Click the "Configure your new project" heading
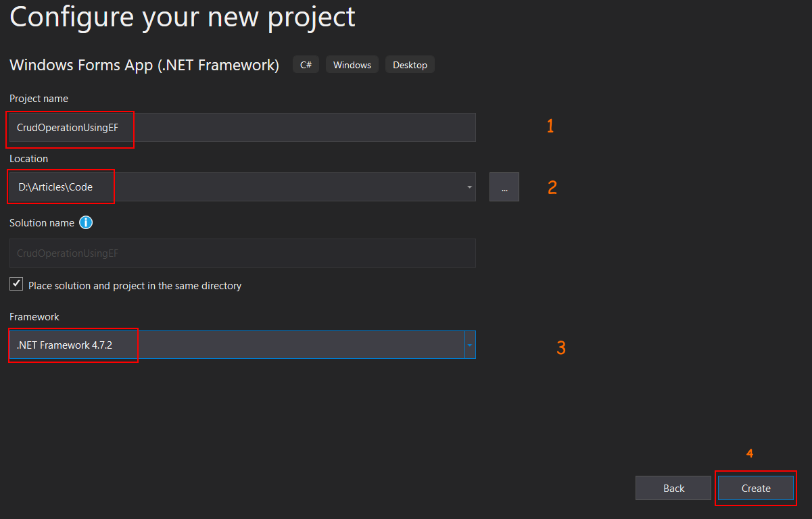Viewport: 812px width, 519px height. [183, 16]
